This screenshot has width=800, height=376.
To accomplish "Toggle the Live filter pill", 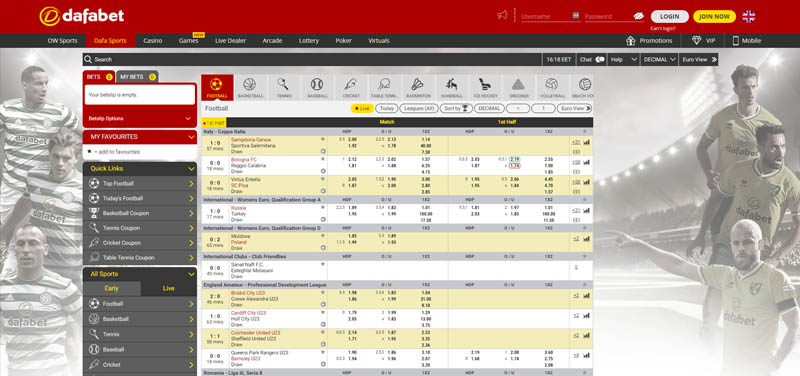I will pos(362,108).
